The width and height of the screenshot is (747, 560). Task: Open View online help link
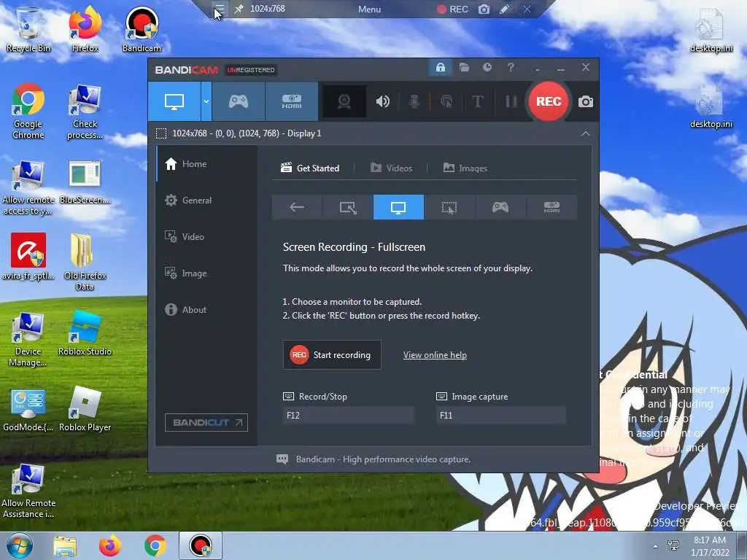435,355
